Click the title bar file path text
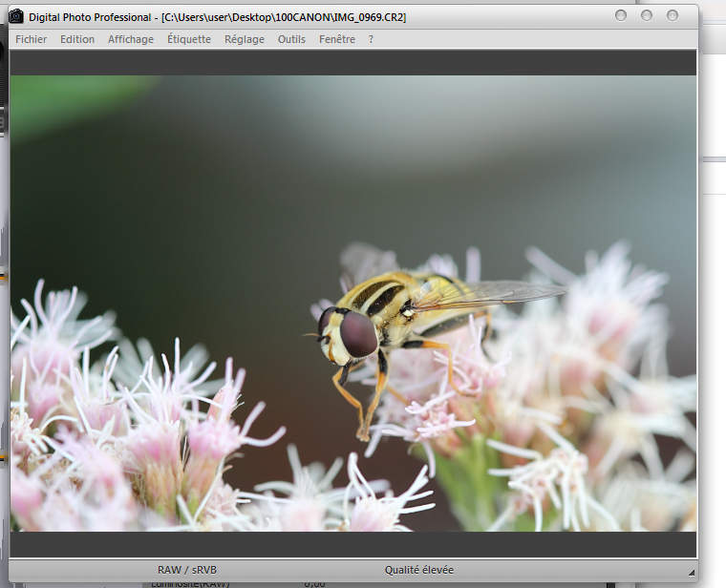726x588 pixels. (x=284, y=17)
